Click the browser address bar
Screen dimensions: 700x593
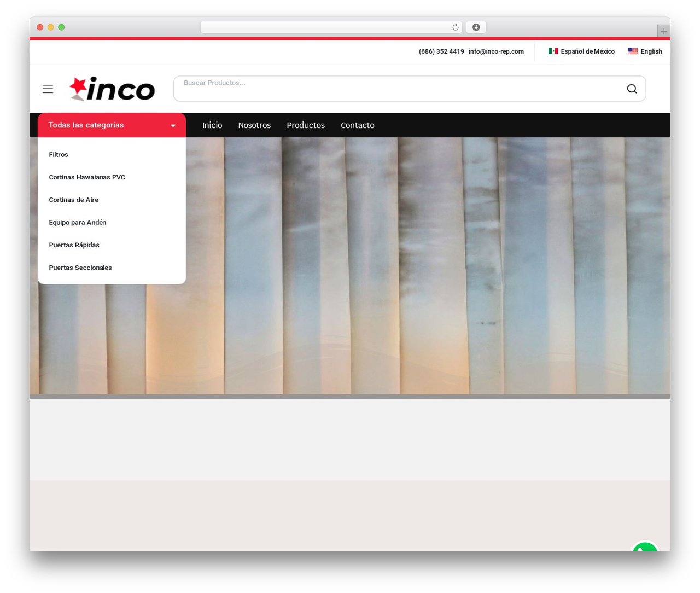pyautogui.click(x=331, y=27)
